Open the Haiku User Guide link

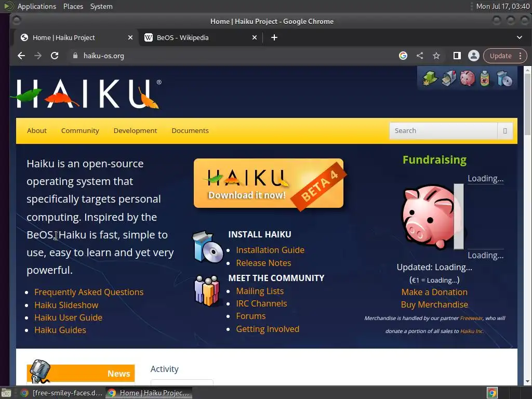pyautogui.click(x=68, y=317)
